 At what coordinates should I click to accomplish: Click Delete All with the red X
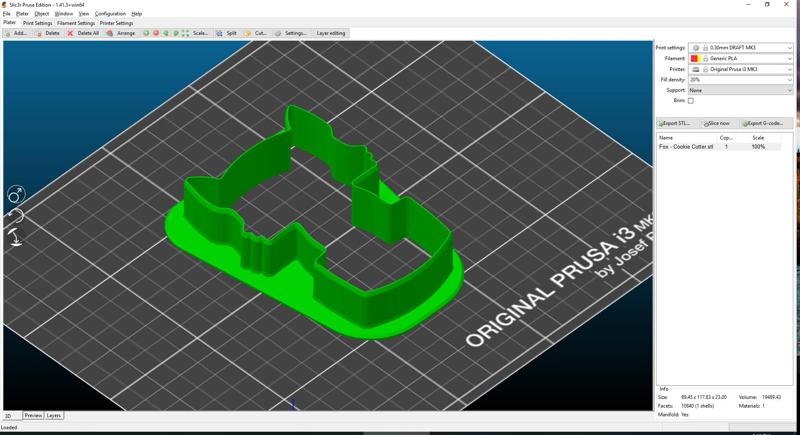pos(83,33)
